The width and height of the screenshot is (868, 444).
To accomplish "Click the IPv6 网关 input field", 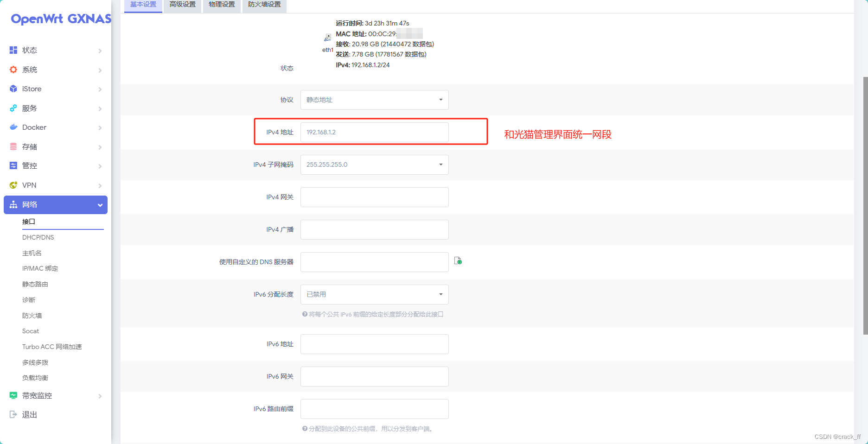I will point(375,376).
